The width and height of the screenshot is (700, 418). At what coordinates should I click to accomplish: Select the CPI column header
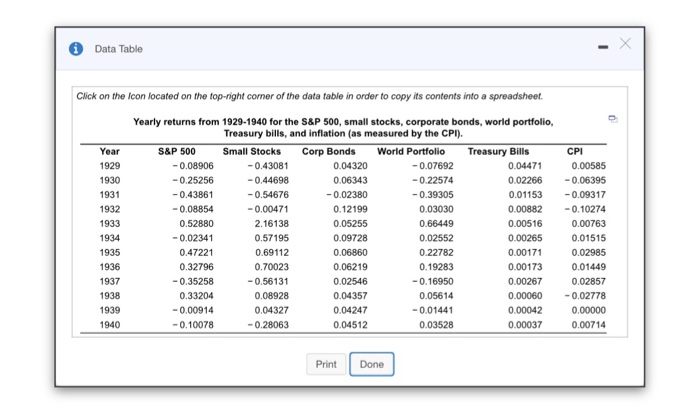(x=575, y=151)
